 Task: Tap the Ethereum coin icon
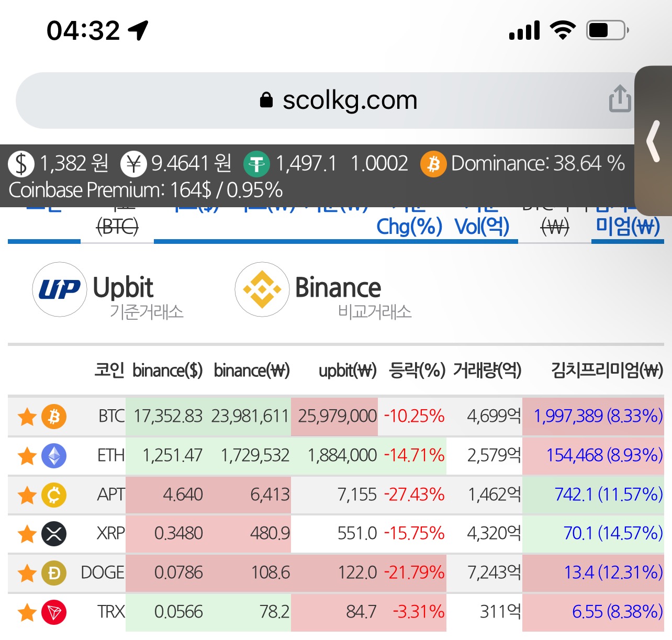(x=54, y=456)
